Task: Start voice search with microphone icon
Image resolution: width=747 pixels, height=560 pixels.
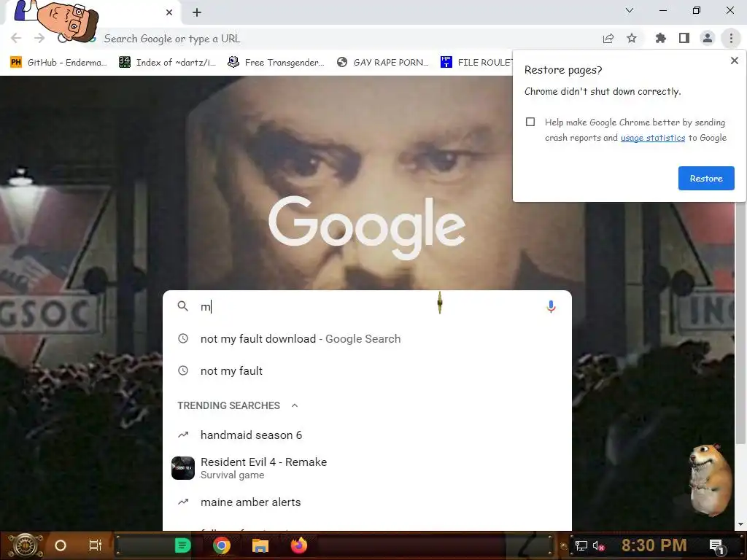Action: coord(551,306)
